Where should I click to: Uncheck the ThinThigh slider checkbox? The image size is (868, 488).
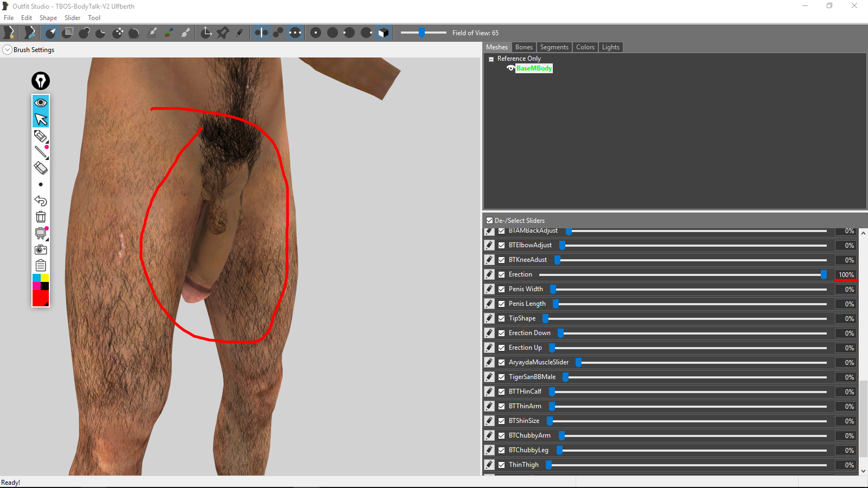click(x=502, y=465)
